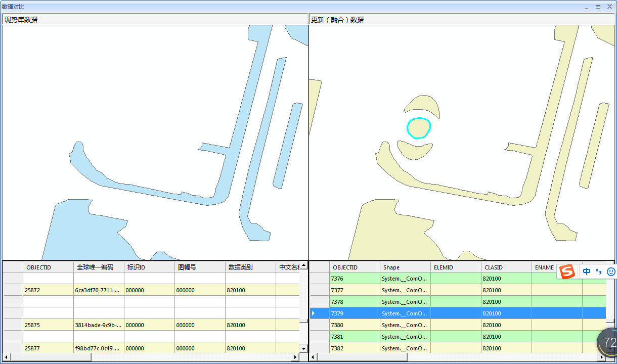Click the row pointer arrow for 7379

314,313
